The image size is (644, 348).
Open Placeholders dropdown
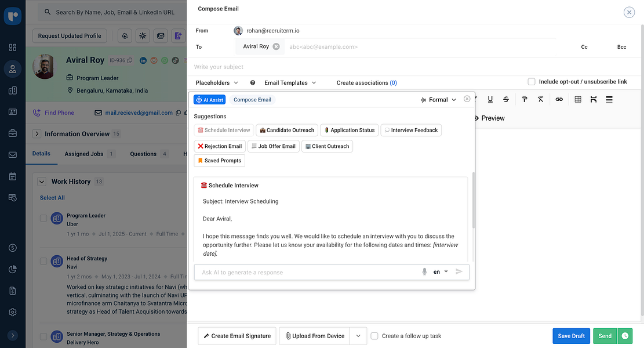pyautogui.click(x=217, y=82)
